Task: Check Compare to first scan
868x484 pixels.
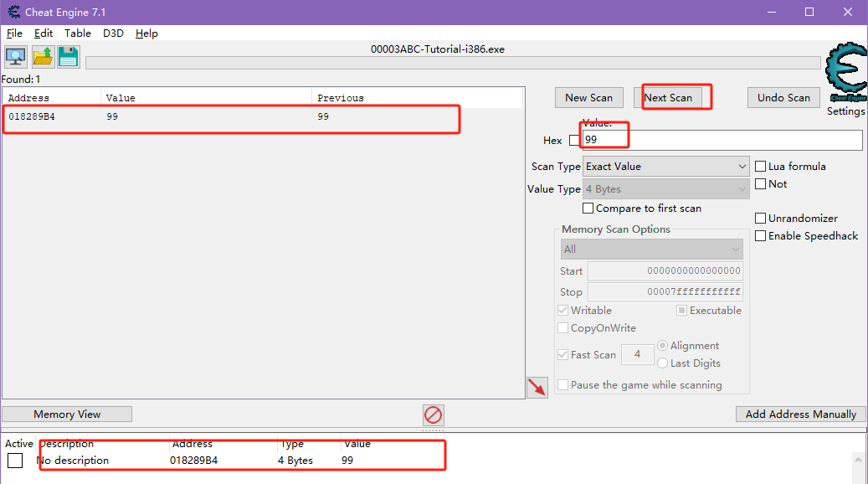Action: pyautogui.click(x=588, y=209)
